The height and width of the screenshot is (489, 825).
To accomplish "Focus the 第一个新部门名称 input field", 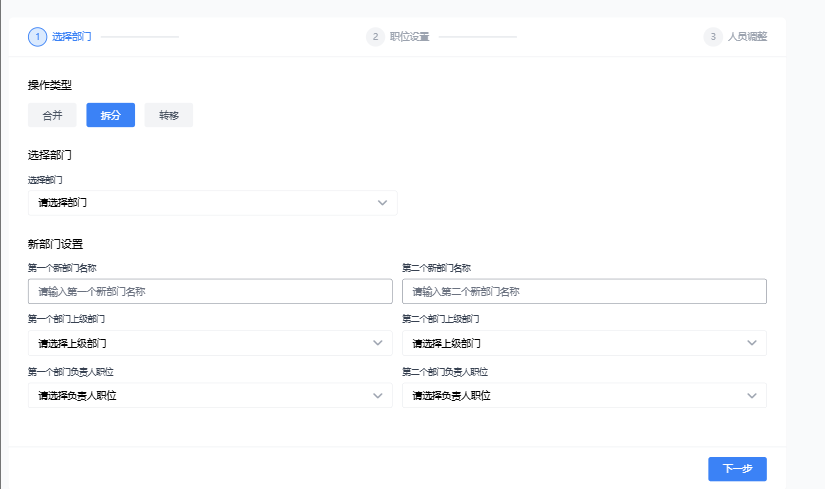I will (210, 291).
